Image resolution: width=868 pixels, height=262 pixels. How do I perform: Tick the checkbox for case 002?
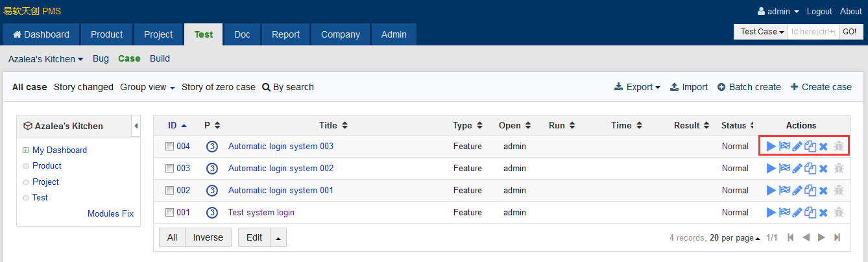coord(169,191)
